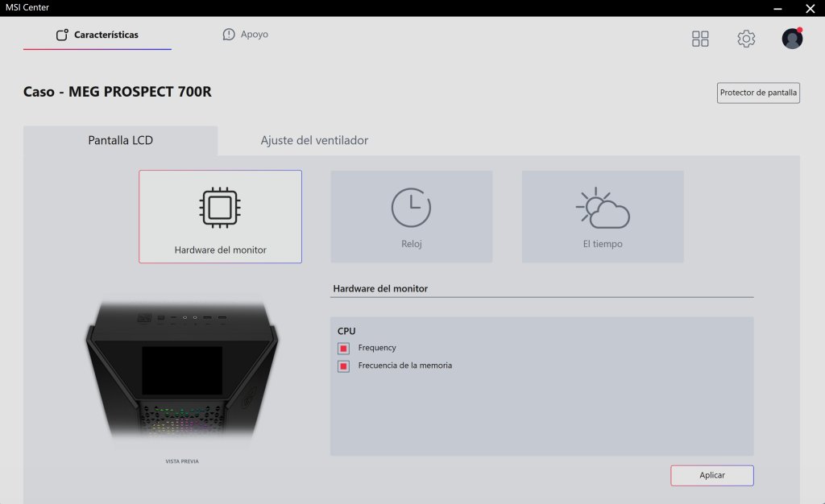
Task: Select the Hardware del monitor card
Action: (221, 217)
